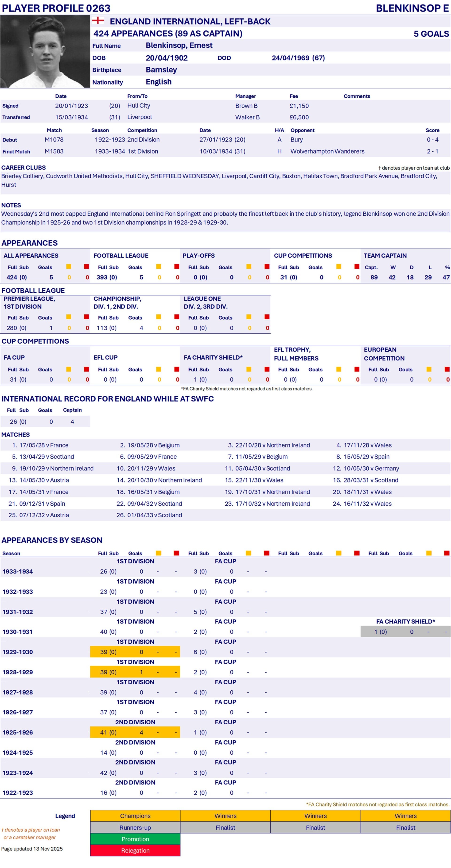451x868 pixels.
Task: Click the grey Runners-up legend box
Action: click(135, 827)
